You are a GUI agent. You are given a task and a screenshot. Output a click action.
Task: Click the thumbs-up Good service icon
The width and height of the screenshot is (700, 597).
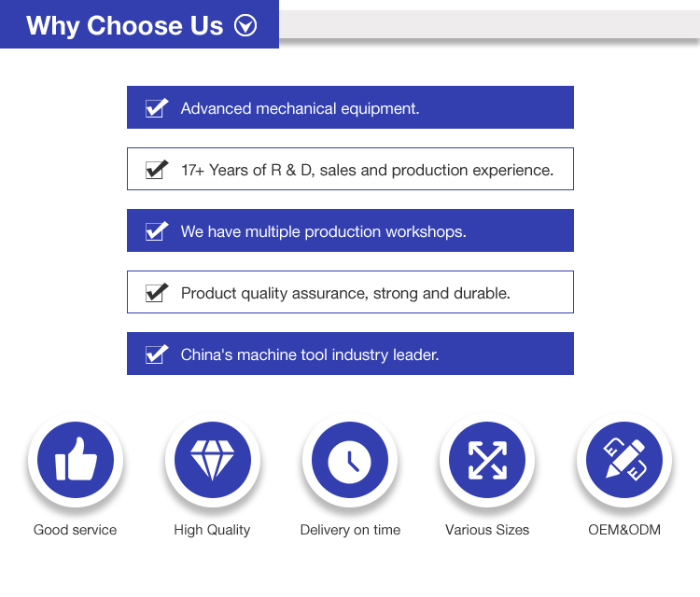click(75, 461)
